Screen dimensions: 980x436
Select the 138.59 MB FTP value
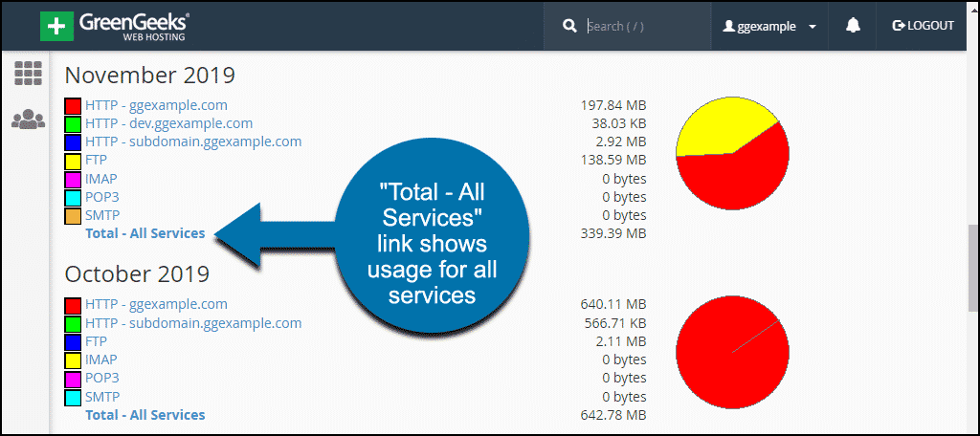click(x=613, y=160)
